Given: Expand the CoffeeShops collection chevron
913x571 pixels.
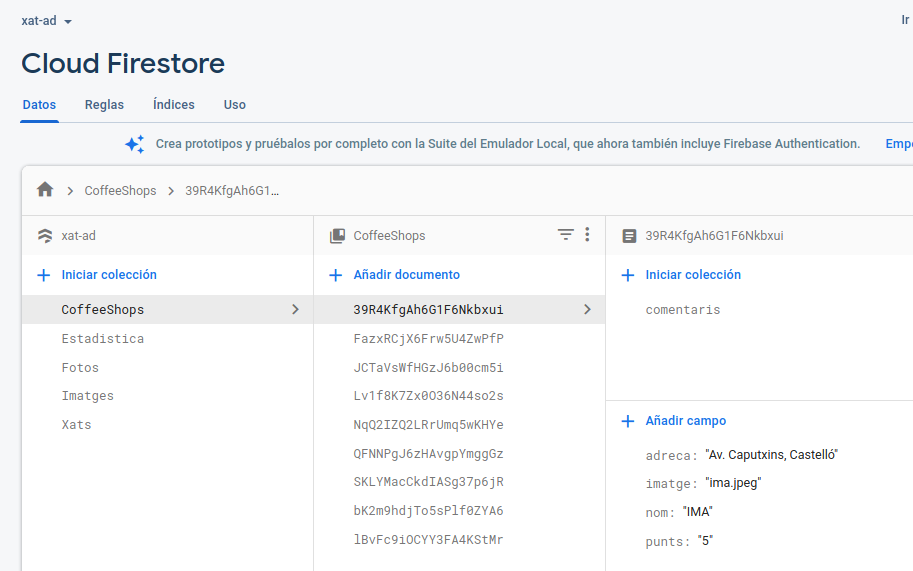Looking at the screenshot, I should coord(295,310).
